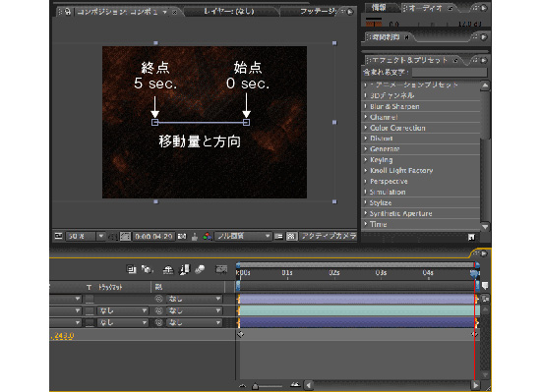Screen dimensions: 541x392
Task: Select keyframe at 00s on timeline
Action: click(x=240, y=334)
